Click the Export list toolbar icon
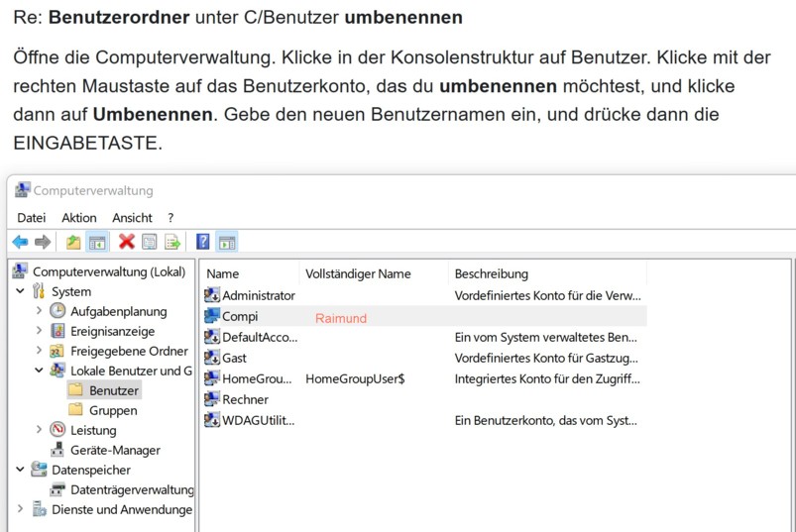The image size is (796, 532). coord(172,242)
